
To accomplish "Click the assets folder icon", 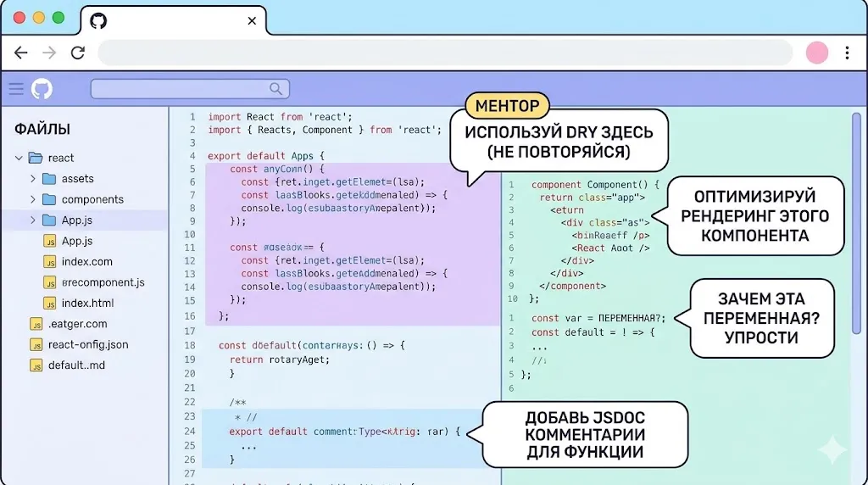I will point(49,178).
